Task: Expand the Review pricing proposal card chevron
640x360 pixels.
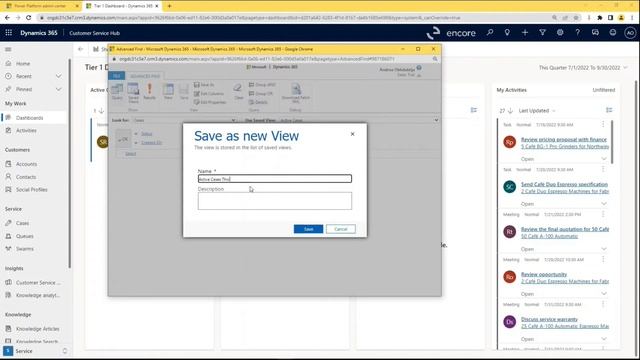Action: point(604,159)
